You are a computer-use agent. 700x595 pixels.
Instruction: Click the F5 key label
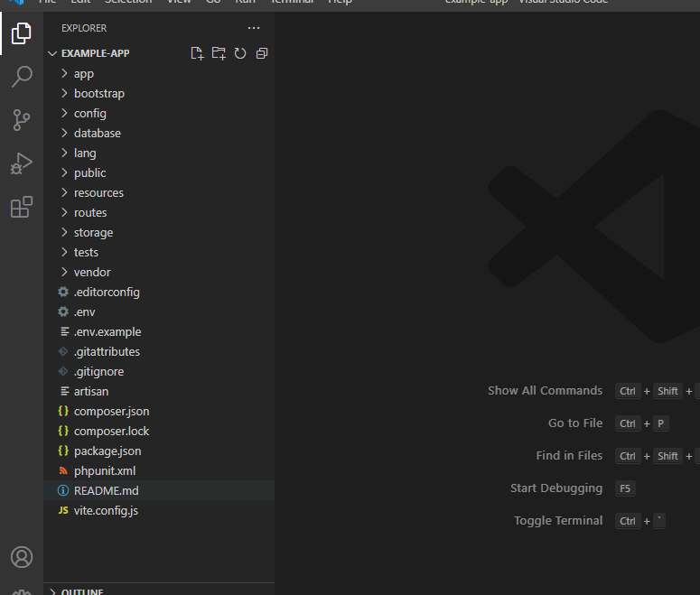point(625,488)
